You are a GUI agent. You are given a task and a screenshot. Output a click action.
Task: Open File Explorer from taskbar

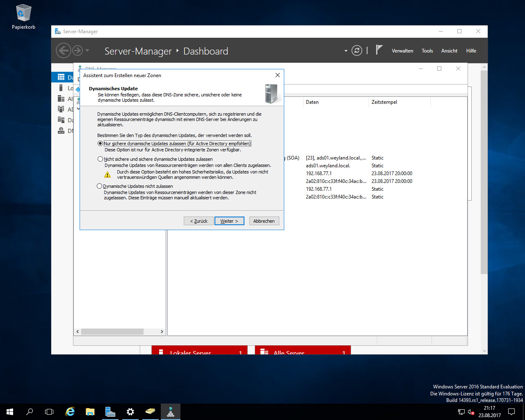pyautogui.click(x=90, y=412)
